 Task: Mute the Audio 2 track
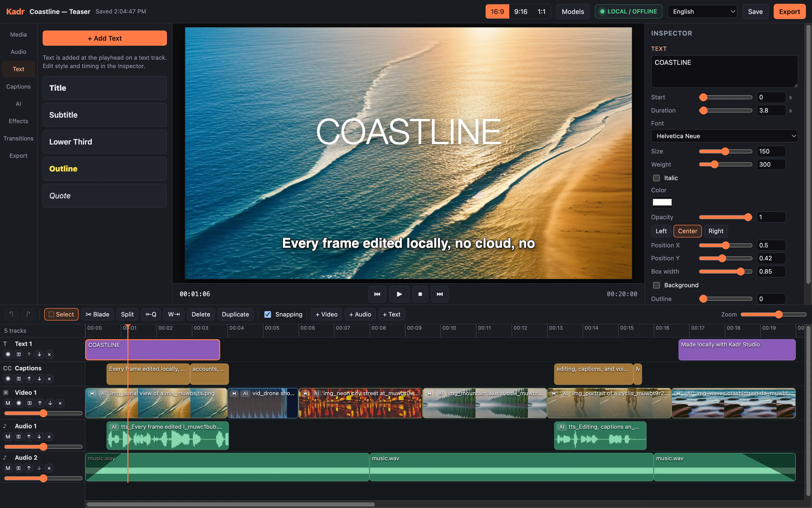[x=8, y=468]
